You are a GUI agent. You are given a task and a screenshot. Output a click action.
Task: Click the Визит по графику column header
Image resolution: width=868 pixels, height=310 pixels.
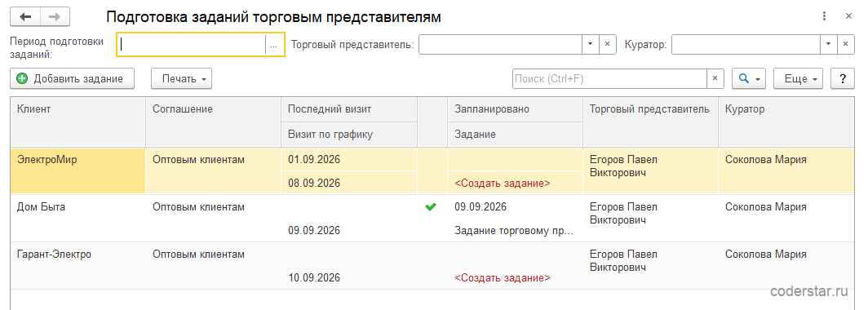pyautogui.click(x=349, y=134)
